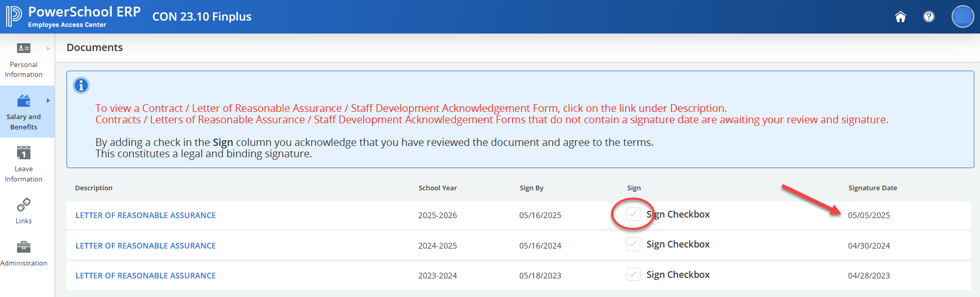The image size is (980, 297).
Task: View the 2023-2024 Letter of Reasonable Assurance
Action: coord(145,276)
